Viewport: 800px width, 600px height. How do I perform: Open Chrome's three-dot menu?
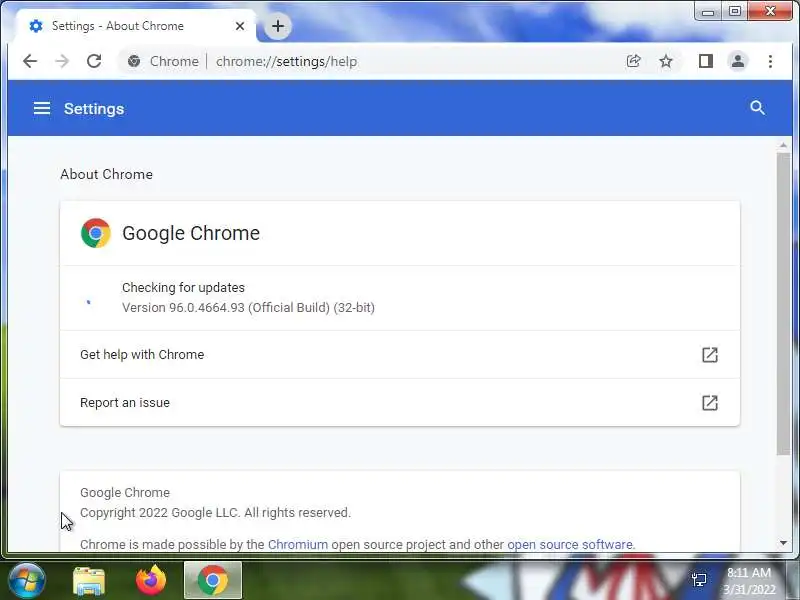(x=770, y=61)
